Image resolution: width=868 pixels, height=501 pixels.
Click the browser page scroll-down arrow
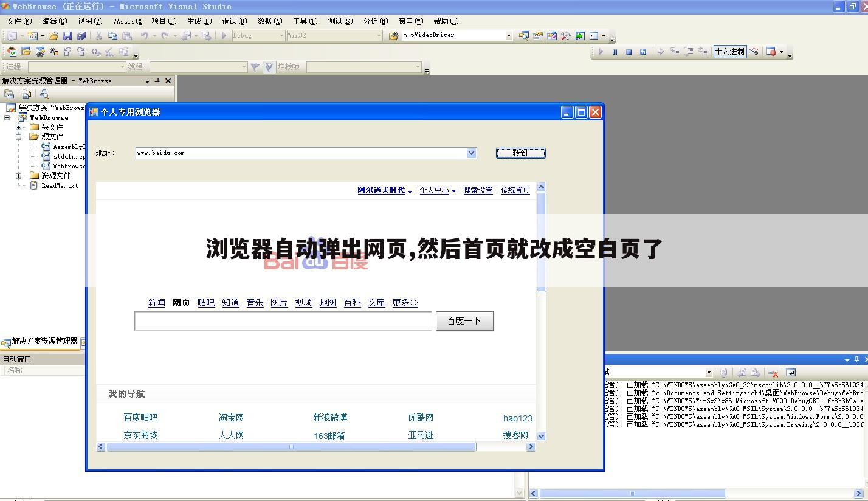click(x=541, y=436)
